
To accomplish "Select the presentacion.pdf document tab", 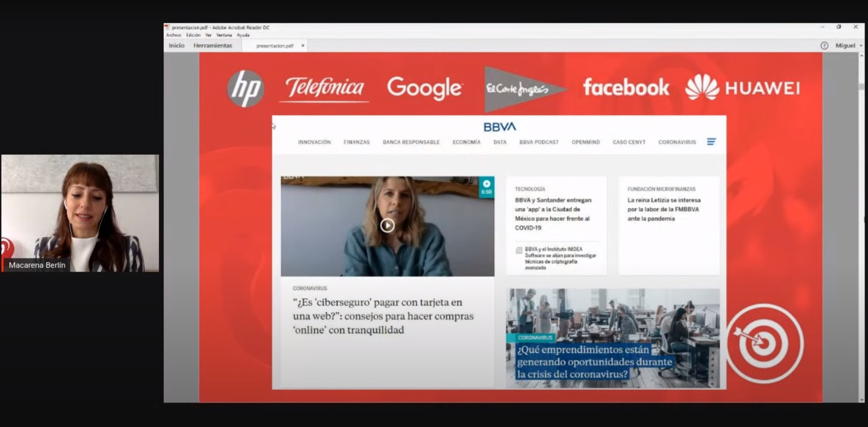I will click(274, 46).
